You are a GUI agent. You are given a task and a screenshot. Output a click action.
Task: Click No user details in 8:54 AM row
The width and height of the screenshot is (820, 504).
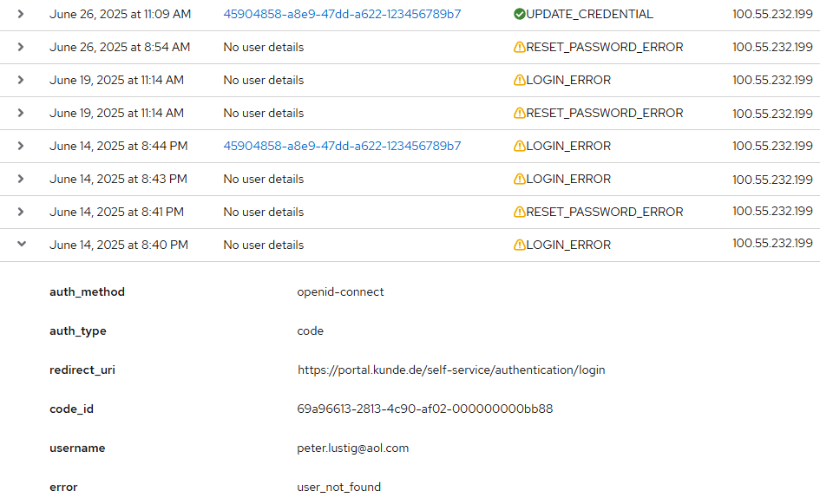[x=264, y=47]
